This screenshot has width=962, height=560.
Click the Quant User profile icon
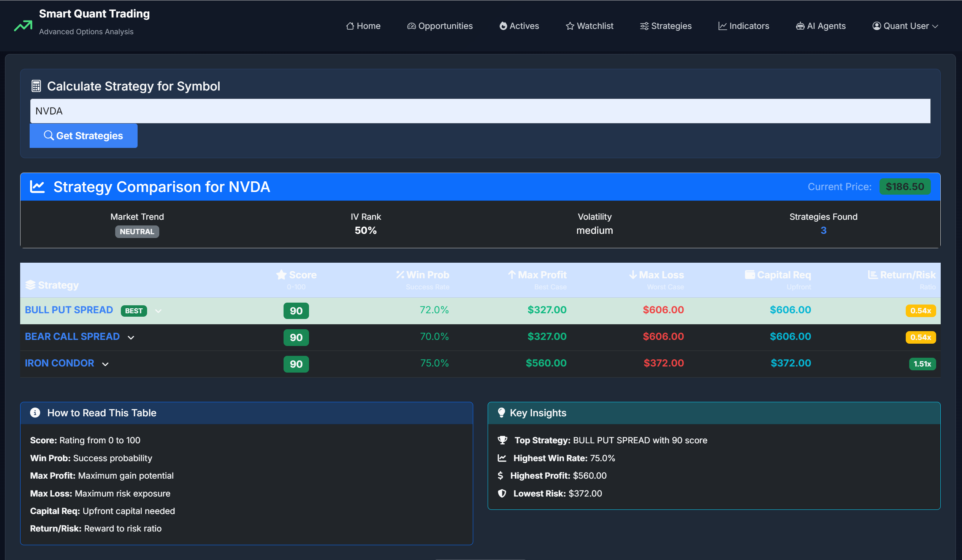pos(876,25)
